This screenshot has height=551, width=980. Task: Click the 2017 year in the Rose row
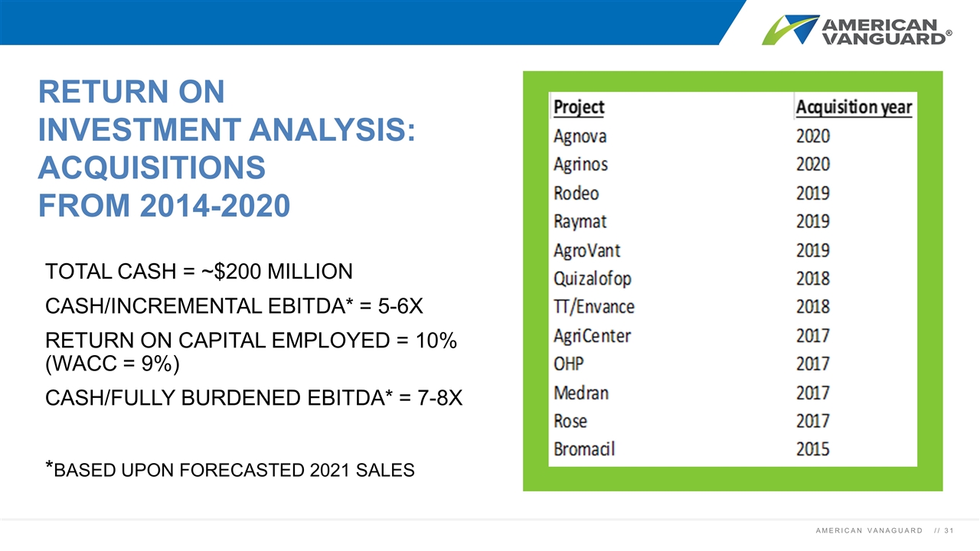point(812,421)
